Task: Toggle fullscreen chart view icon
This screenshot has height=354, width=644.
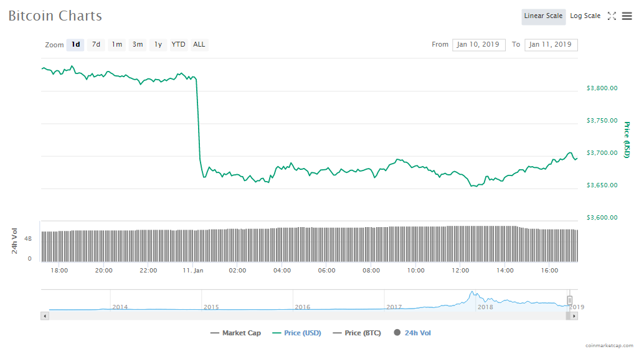Action: click(612, 16)
